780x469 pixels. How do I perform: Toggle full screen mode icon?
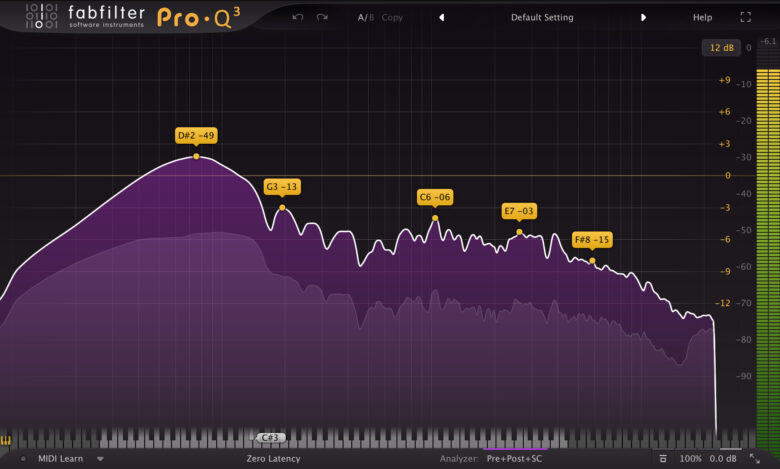(x=745, y=17)
